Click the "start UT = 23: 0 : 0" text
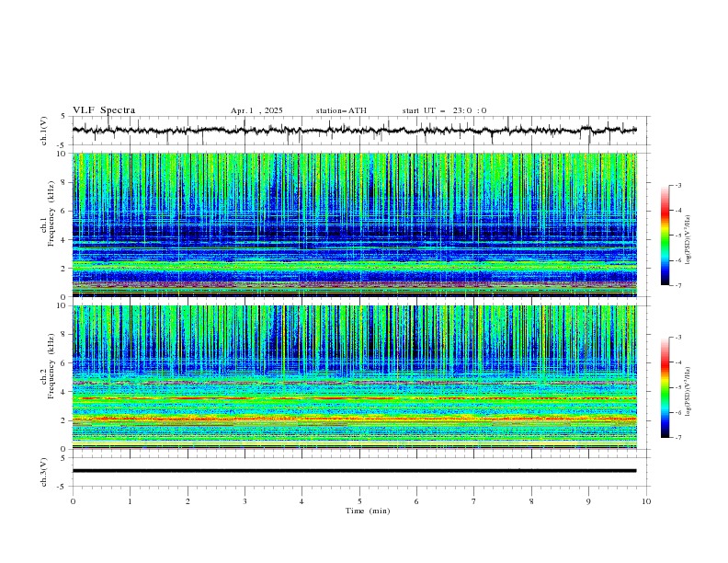The height and width of the screenshot is (563, 728). (x=444, y=110)
